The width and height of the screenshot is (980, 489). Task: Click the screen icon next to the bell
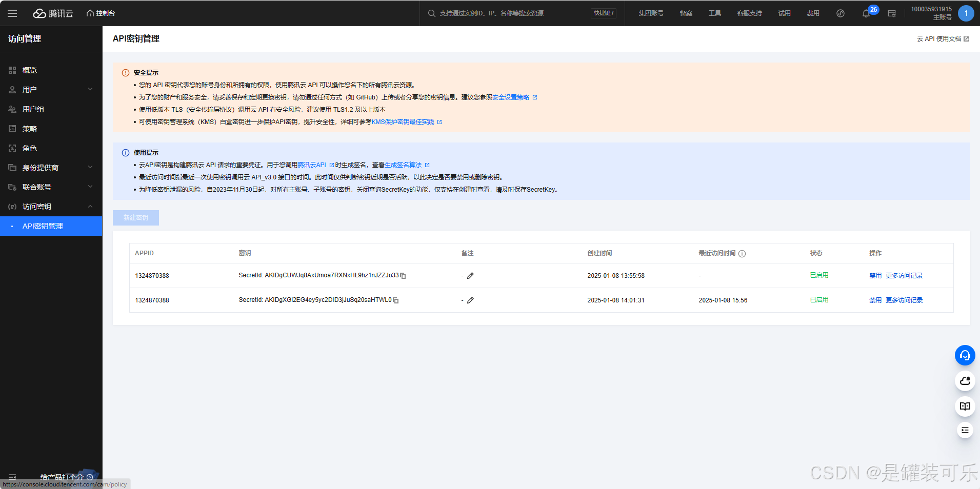point(892,13)
